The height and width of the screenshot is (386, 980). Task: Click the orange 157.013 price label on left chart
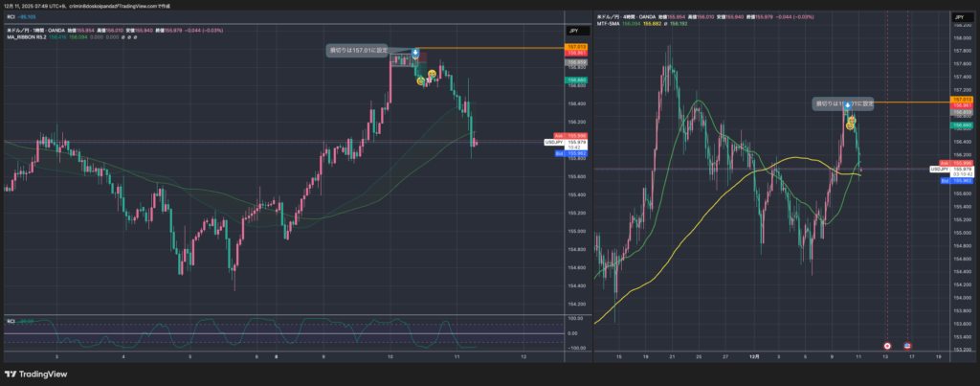coord(577,46)
